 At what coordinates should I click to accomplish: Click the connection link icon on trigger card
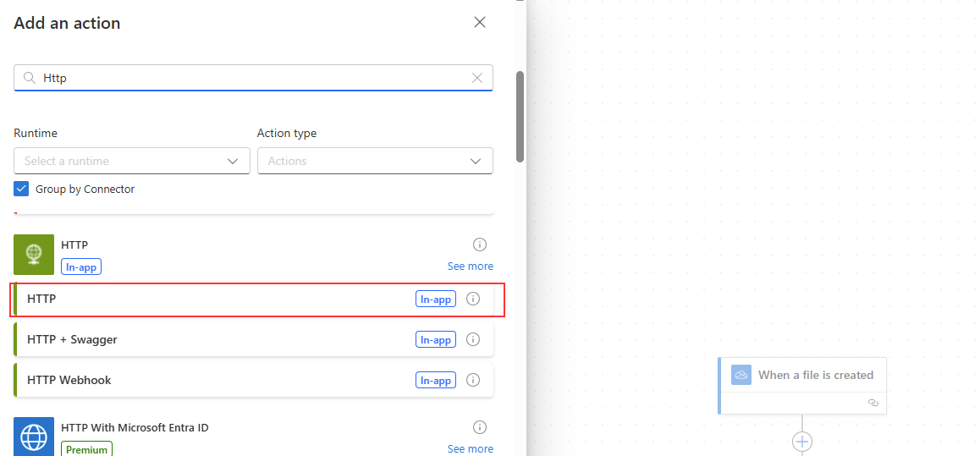pyautogui.click(x=873, y=404)
